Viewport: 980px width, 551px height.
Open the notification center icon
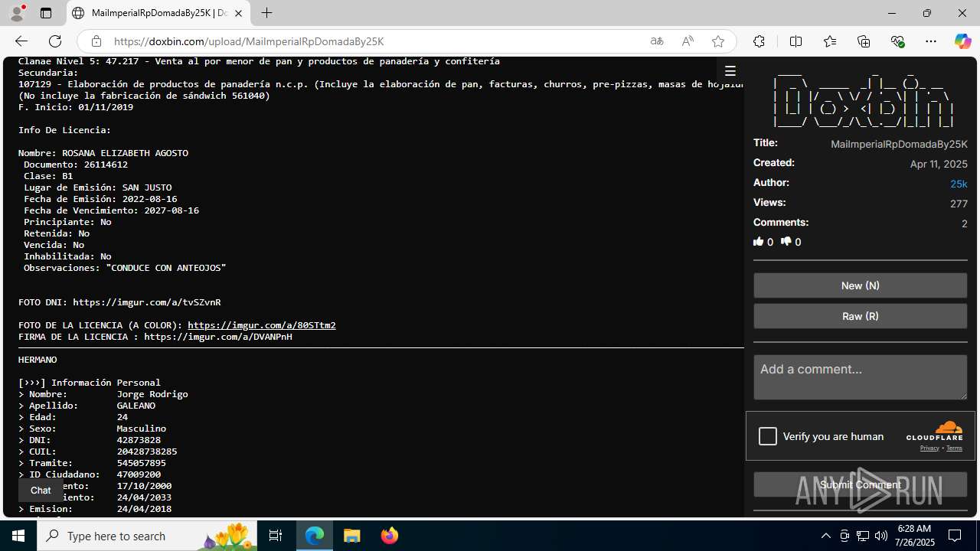(x=955, y=536)
